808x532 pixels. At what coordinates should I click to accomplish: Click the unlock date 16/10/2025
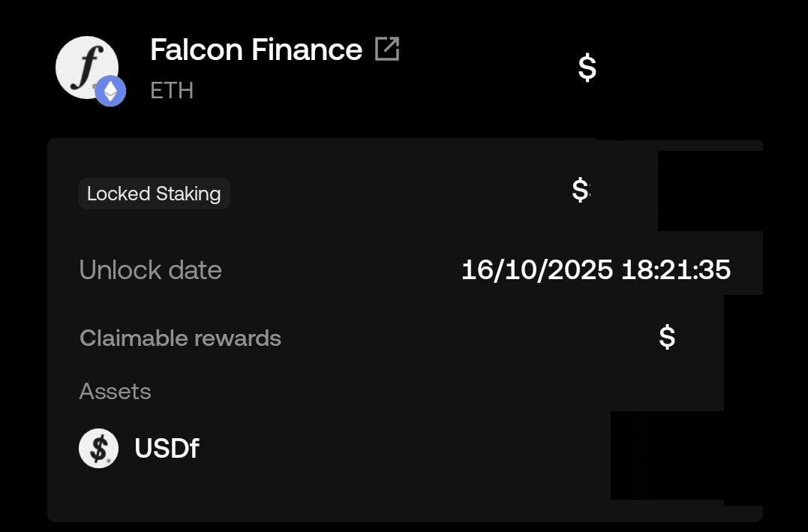point(537,270)
